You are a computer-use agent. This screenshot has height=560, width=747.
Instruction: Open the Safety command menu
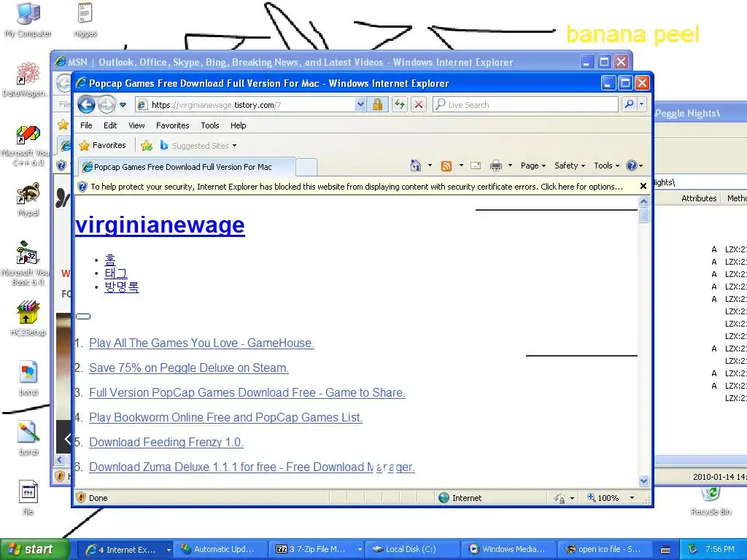[570, 166]
